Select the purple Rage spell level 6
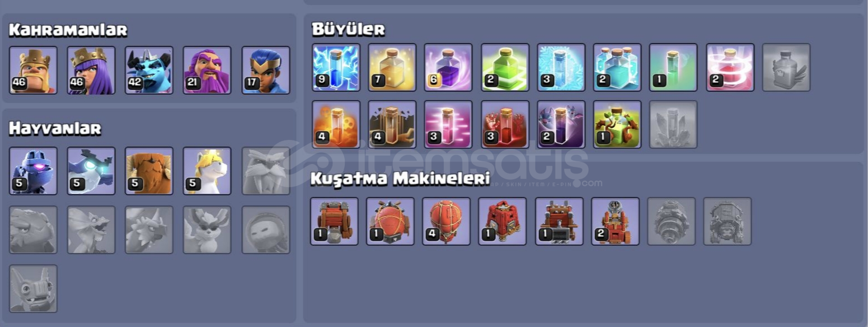This screenshot has width=868, height=327. click(x=448, y=67)
